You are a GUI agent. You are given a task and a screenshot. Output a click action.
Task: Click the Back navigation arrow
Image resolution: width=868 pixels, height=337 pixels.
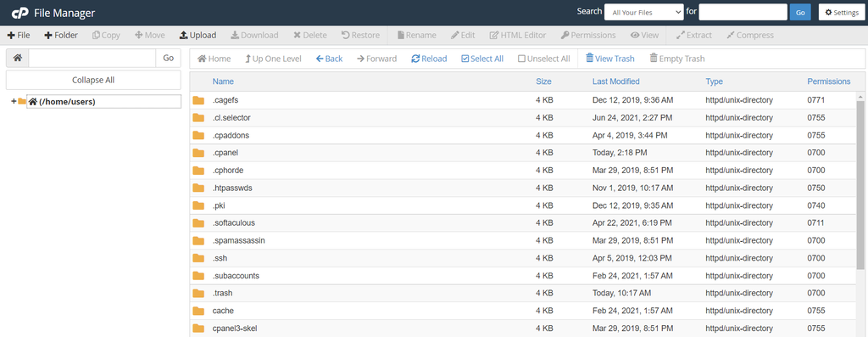click(330, 59)
